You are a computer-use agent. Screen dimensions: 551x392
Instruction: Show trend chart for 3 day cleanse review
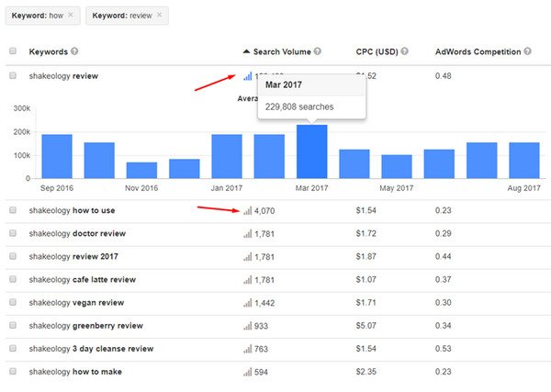(248, 349)
